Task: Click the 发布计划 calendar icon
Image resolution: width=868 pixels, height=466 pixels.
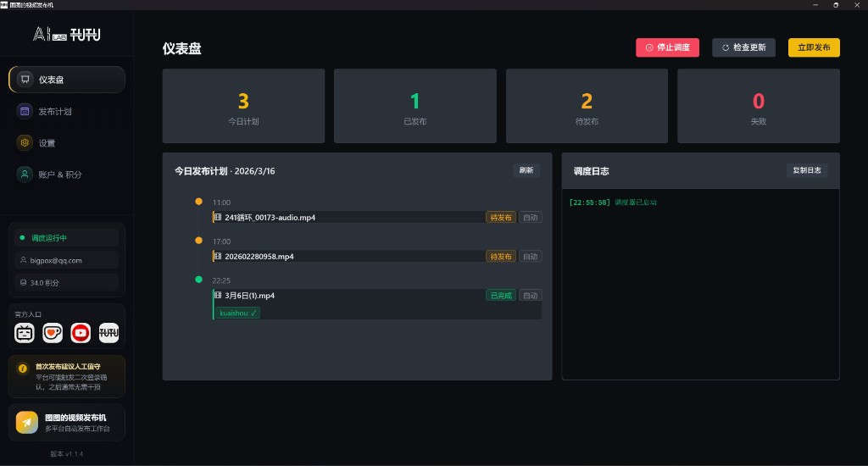Action: (25, 111)
